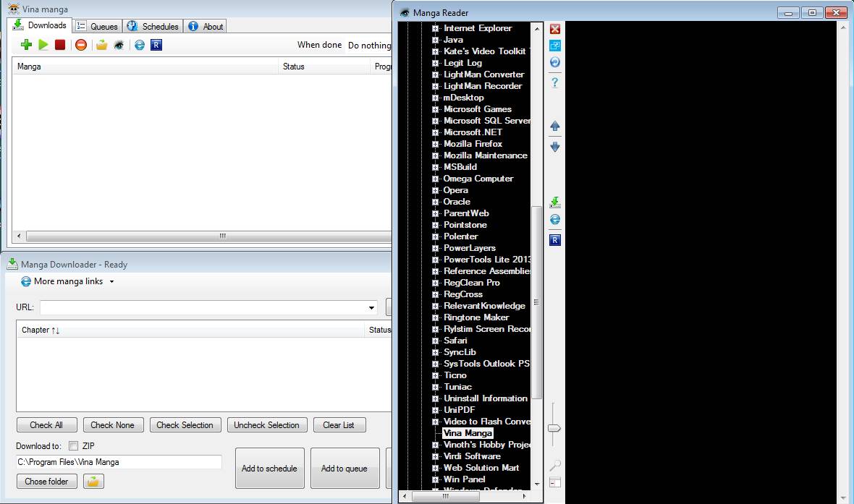854x504 pixels.
Task: Remove item with the red minus icon
Action: (80, 45)
